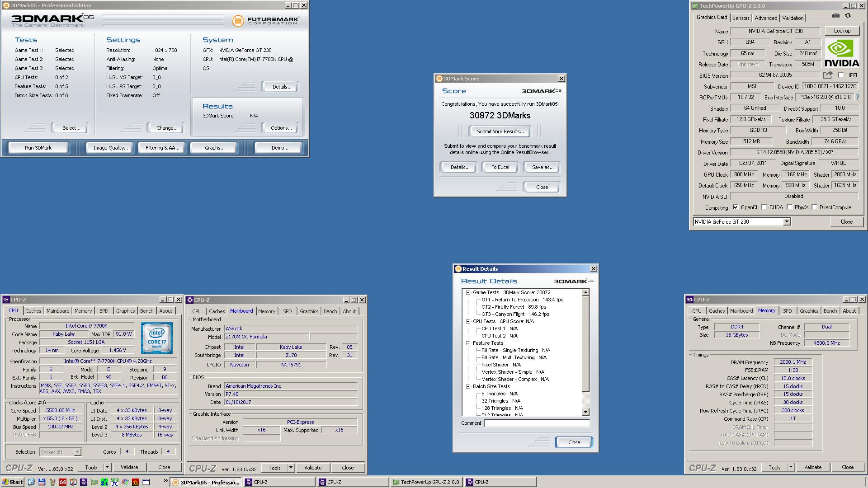Click the Bus Interface question mark icon
The image size is (868, 488).
click(x=857, y=97)
